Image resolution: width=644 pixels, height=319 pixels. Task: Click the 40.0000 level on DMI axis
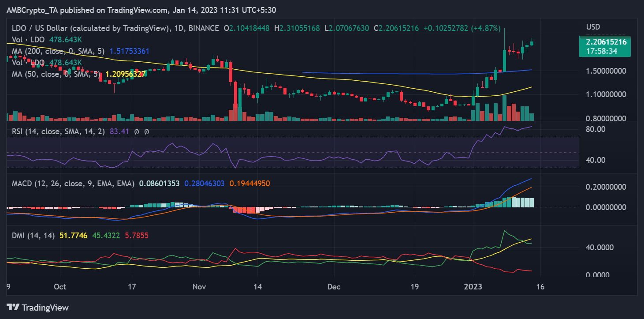(x=599, y=248)
